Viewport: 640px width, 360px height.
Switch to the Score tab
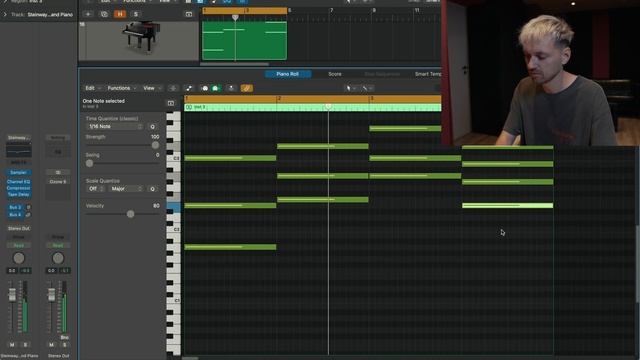pyautogui.click(x=335, y=74)
